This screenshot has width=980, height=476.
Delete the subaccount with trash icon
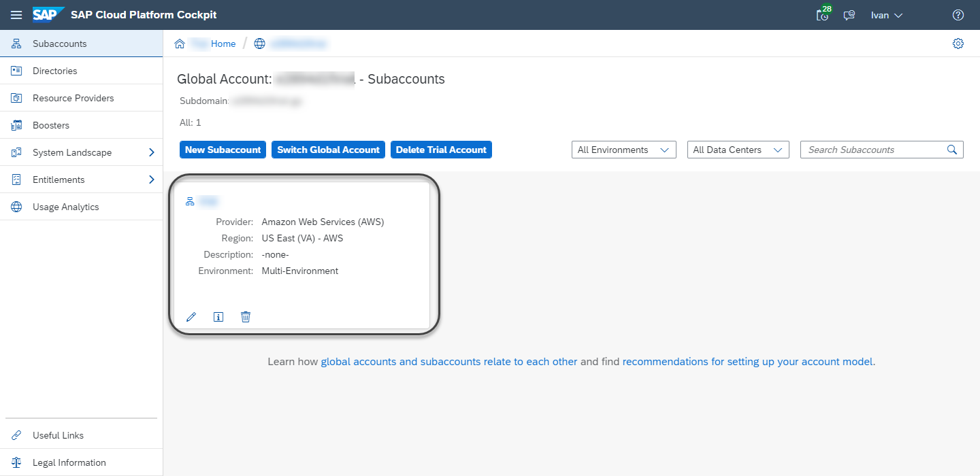click(246, 317)
